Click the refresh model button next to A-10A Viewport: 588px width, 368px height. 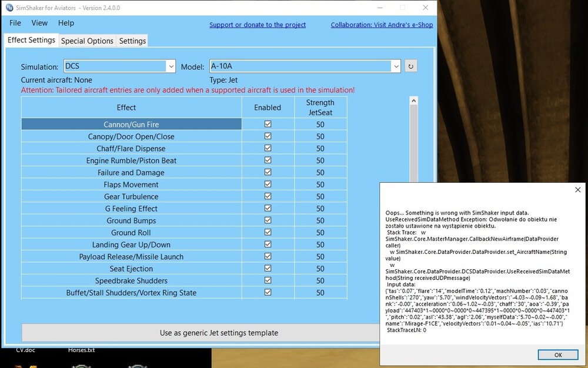(x=410, y=66)
